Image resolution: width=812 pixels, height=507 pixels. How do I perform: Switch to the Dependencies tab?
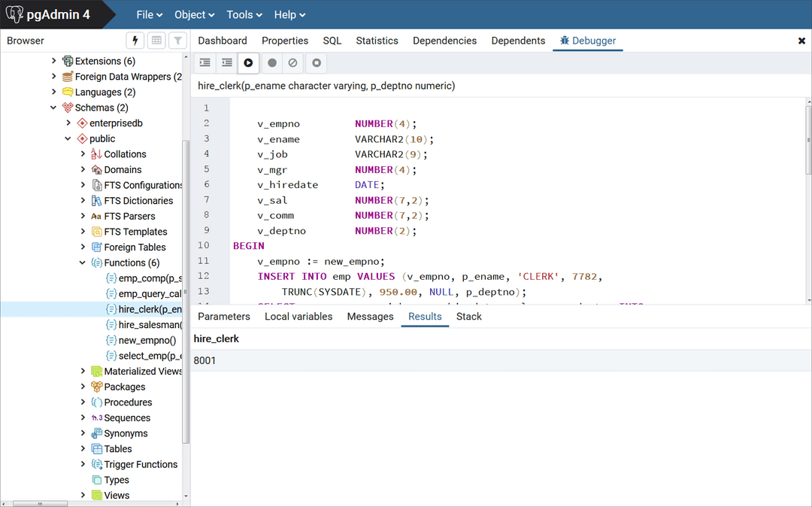tap(444, 41)
